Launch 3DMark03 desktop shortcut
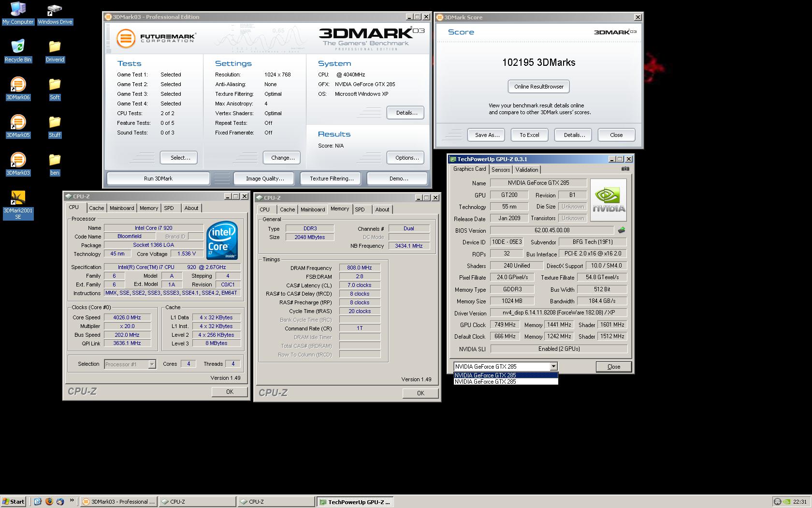The height and width of the screenshot is (508, 812). [x=18, y=164]
